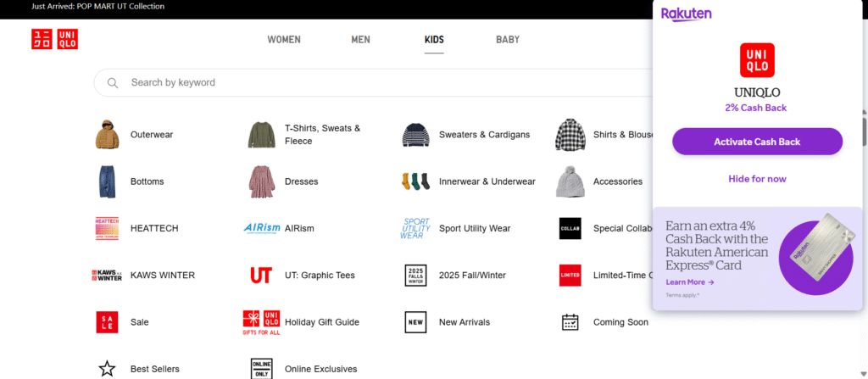The width and height of the screenshot is (868, 379).
Task: Open the Holiday Gift Guide link
Action: [322, 322]
